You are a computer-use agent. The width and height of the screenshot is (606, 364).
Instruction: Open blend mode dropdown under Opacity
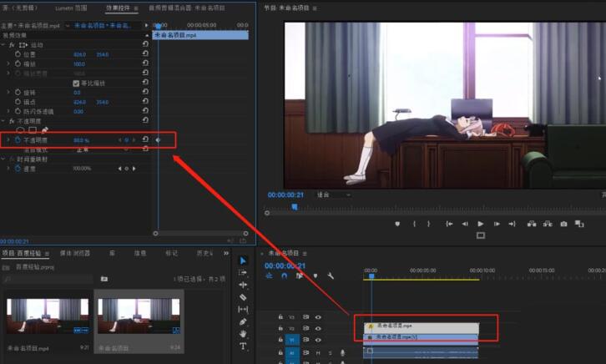coord(103,149)
